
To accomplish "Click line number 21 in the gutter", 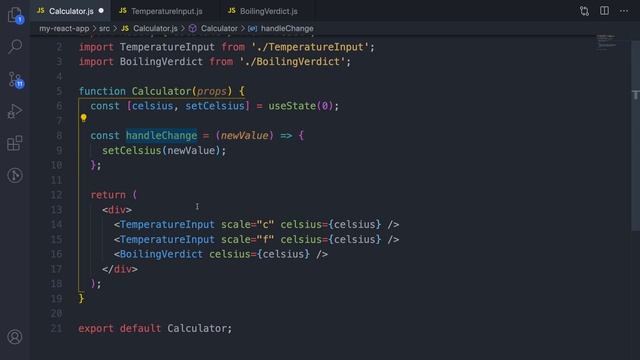I will pos(57,328).
